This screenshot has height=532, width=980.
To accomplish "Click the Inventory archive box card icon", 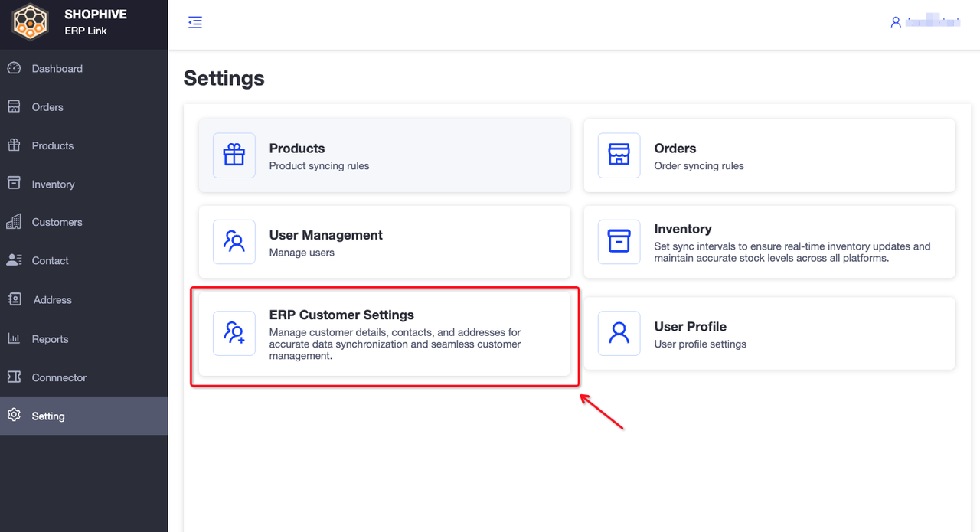I will (619, 242).
